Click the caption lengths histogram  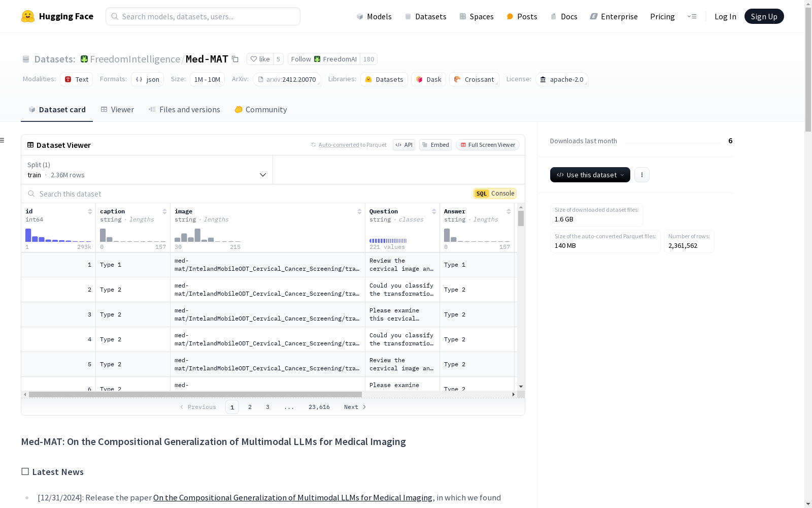pyautogui.click(x=133, y=235)
